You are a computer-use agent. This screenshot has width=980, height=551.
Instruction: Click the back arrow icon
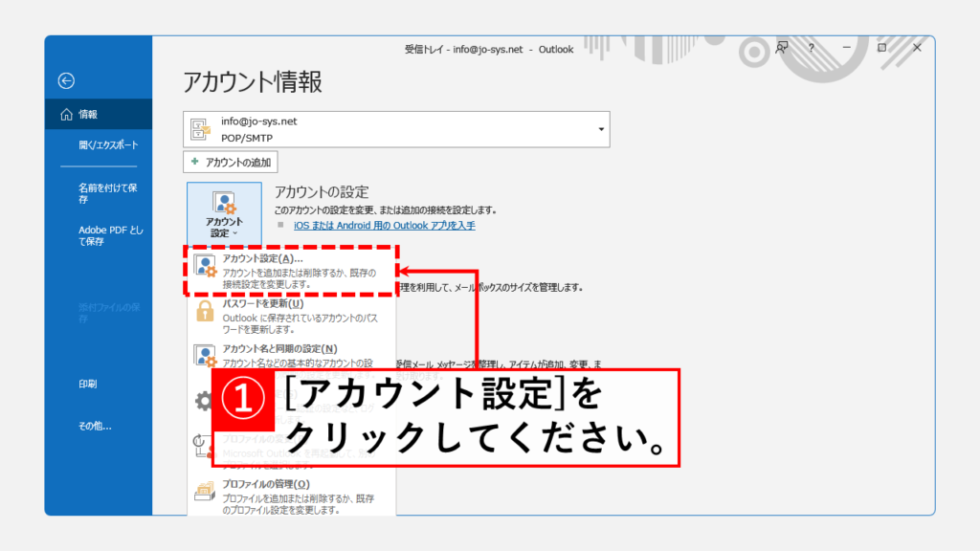coord(66,81)
